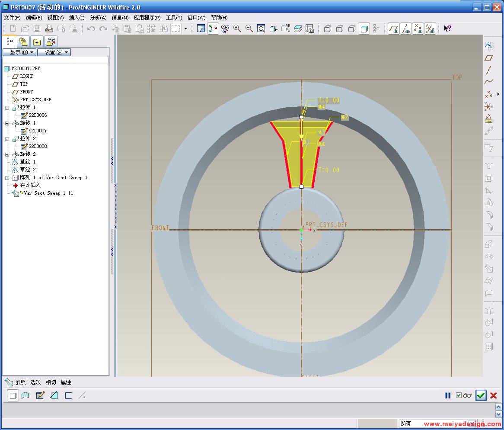Toggle datum planes display on toolbar
This screenshot has height=430, width=504.
(393, 29)
